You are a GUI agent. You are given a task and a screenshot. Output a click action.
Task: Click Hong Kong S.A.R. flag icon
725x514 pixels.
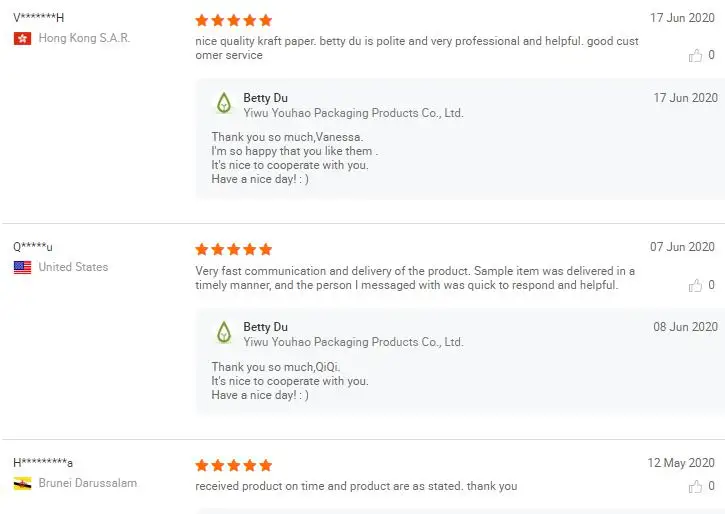22,38
